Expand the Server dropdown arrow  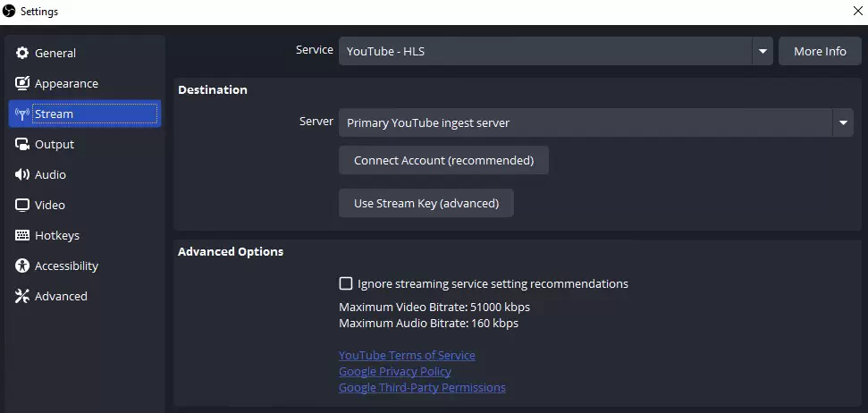(x=843, y=122)
